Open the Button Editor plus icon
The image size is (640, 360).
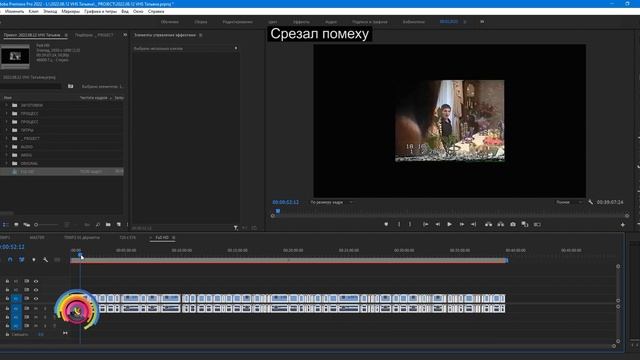pos(622,224)
